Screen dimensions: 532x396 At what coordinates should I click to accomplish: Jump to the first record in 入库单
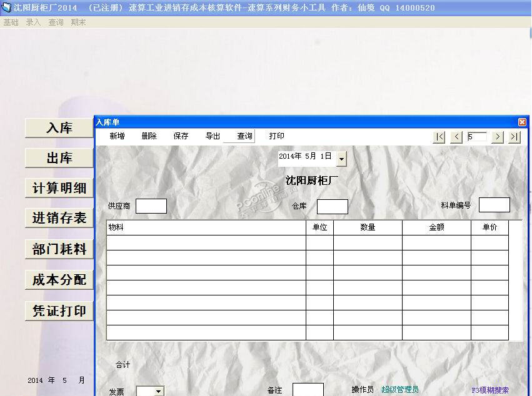click(439, 137)
